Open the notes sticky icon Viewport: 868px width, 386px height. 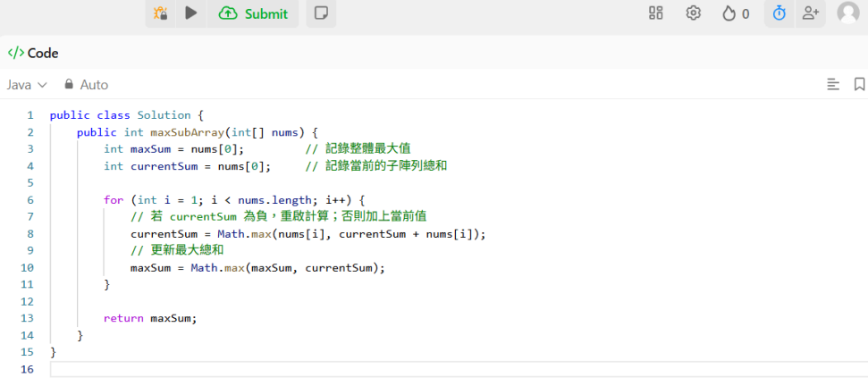(321, 13)
